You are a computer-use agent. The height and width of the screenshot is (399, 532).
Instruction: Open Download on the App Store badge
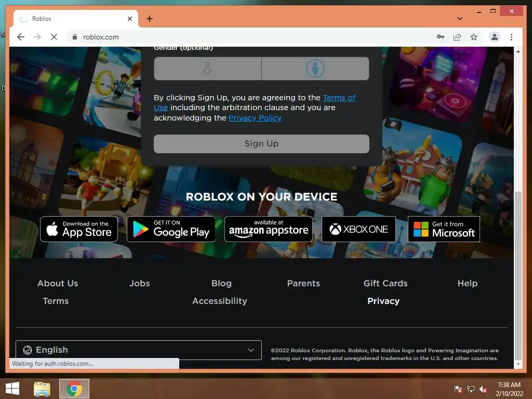point(79,229)
